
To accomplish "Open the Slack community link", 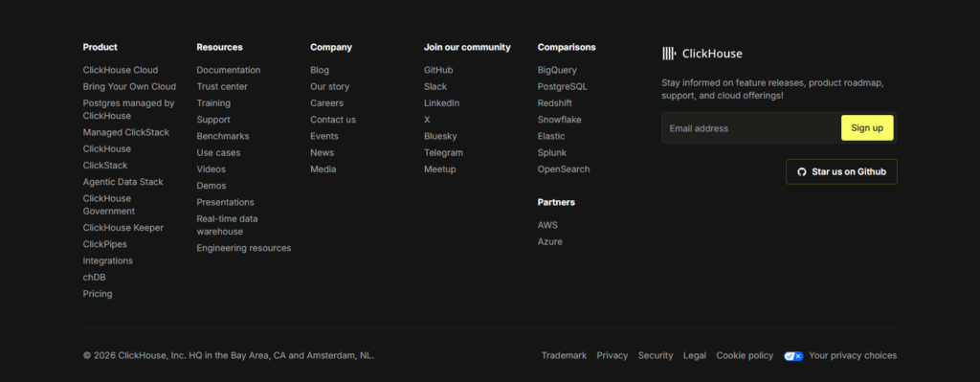I will [435, 87].
